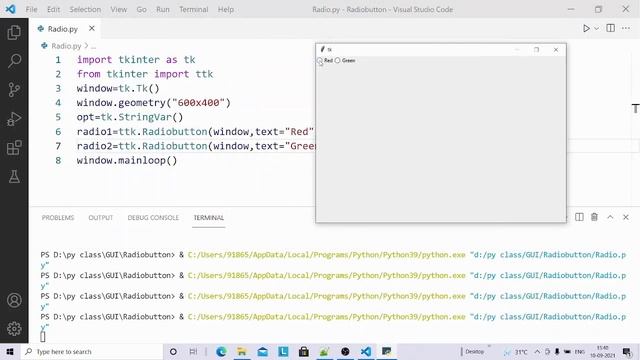Close the terminal panel
Image resolution: width=640 pixels, height=360 pixels.
click(x=626, y=217)
